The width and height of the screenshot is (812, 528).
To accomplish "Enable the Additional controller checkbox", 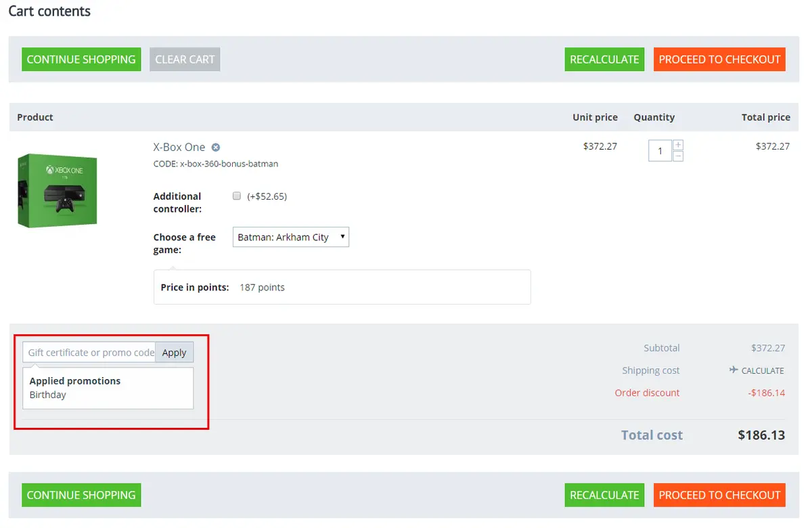I will pos(237,196).
